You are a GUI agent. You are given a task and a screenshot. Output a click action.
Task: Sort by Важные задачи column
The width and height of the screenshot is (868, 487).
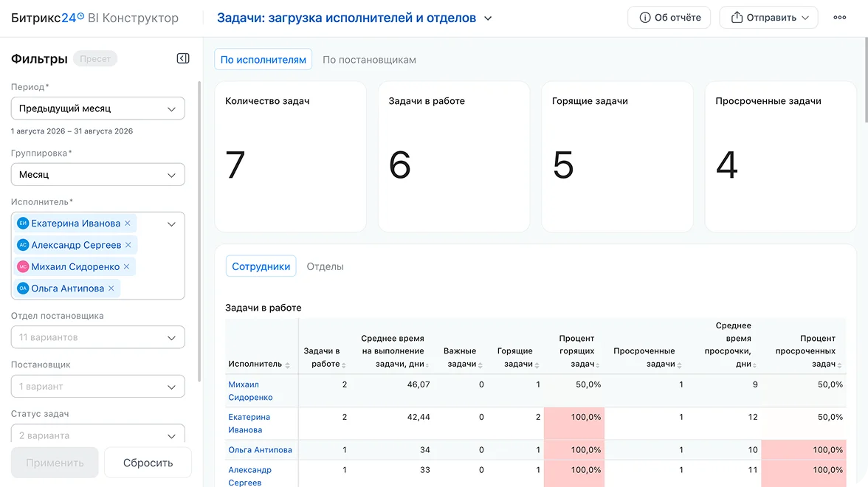point(480,365)
